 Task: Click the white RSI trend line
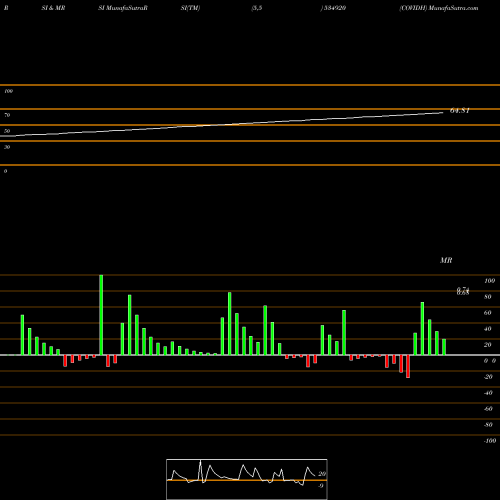(x=222, y=125)
